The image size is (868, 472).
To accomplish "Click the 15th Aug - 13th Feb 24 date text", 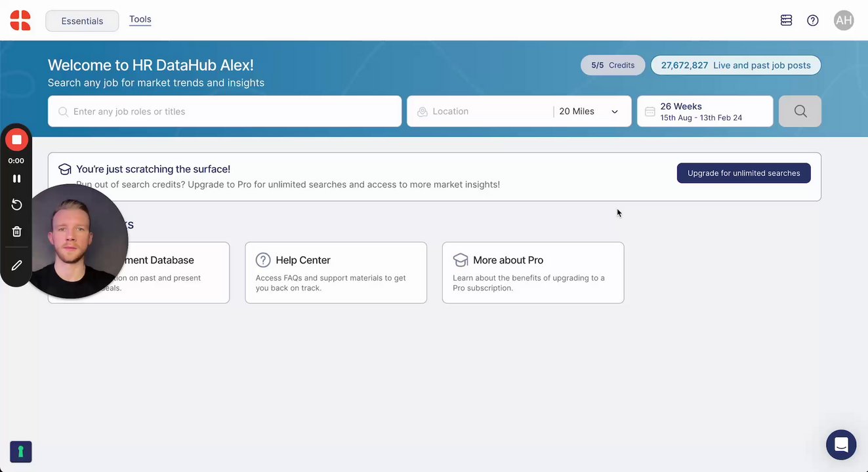I will click(x=701, y=118).
